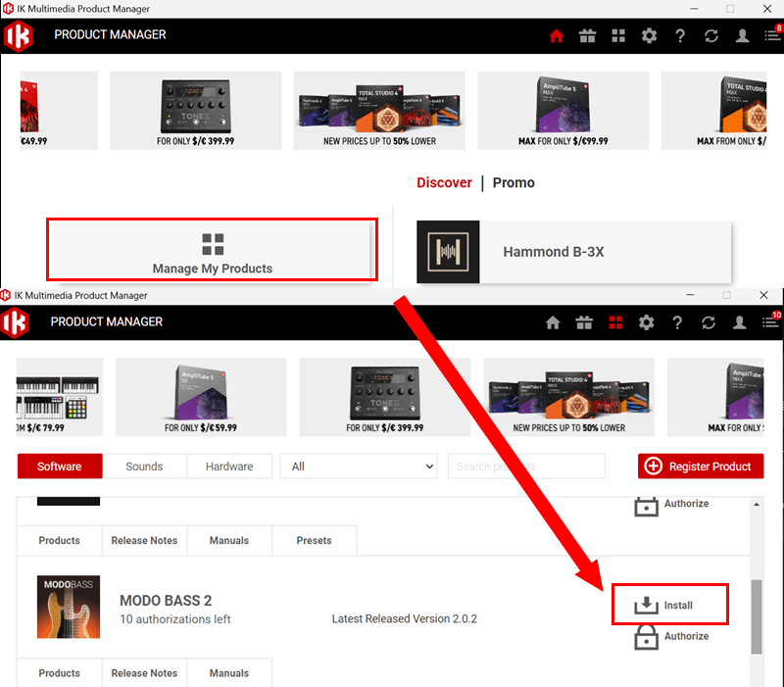The width and height of the screenshot is (784, 687).
Task: Open Products tab above MODO BASS 2
Action: (60, 541)
